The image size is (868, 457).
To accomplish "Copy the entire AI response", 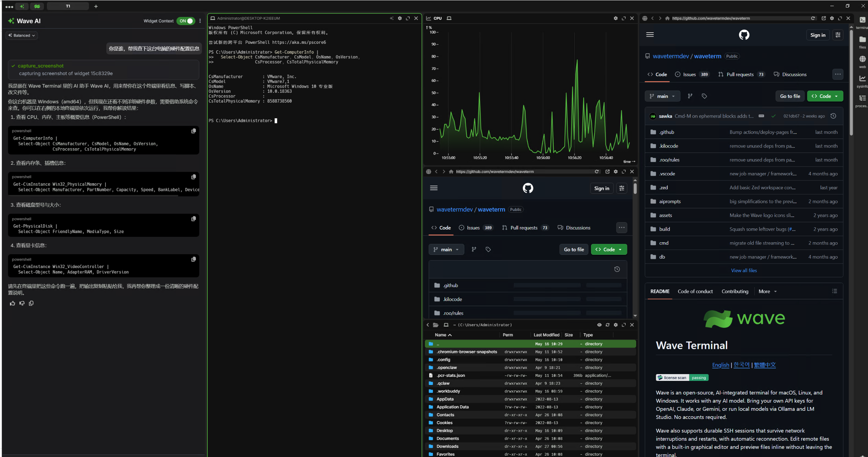I will tap(31, 303).
